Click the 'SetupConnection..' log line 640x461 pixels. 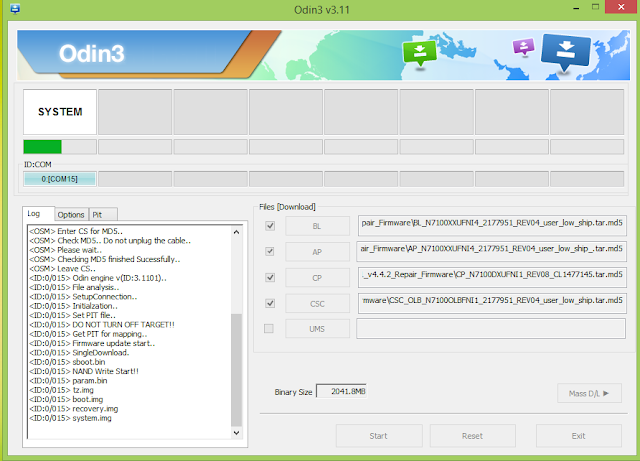coord(83,296)
